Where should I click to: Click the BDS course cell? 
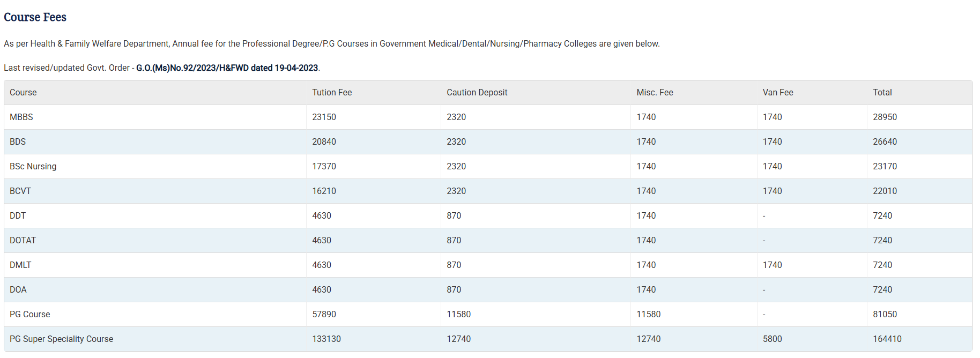[x=18, y=142]
